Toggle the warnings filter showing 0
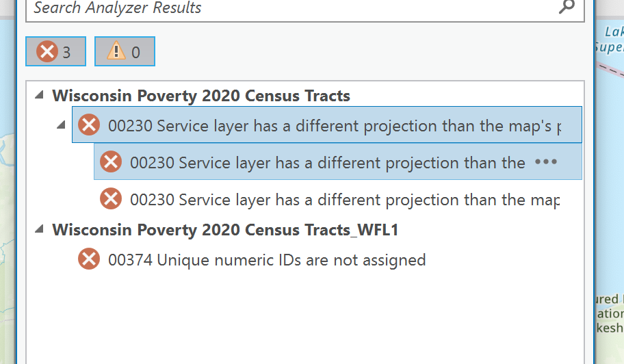Screen dimensions: 624x364 point(125,51)
